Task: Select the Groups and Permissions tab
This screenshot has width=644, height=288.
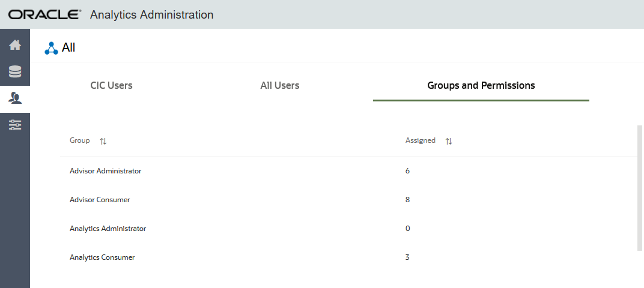Action: coord(481,85)
